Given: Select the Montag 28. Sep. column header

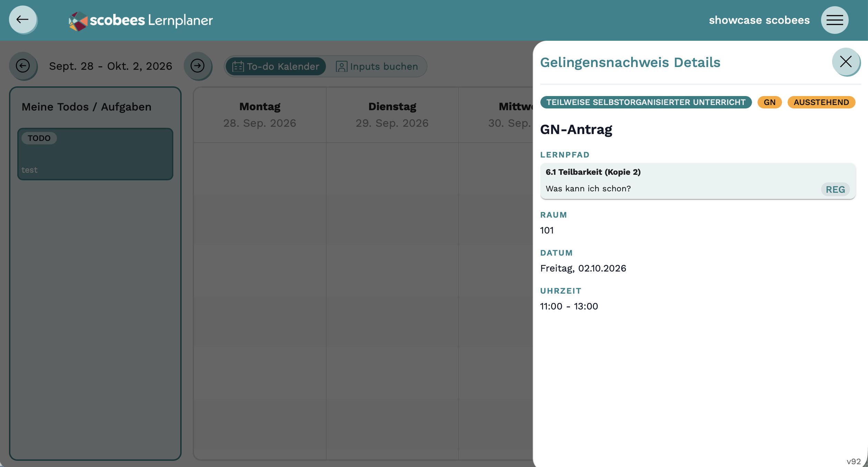Looking at the screenshot, I should click(260, 115).
